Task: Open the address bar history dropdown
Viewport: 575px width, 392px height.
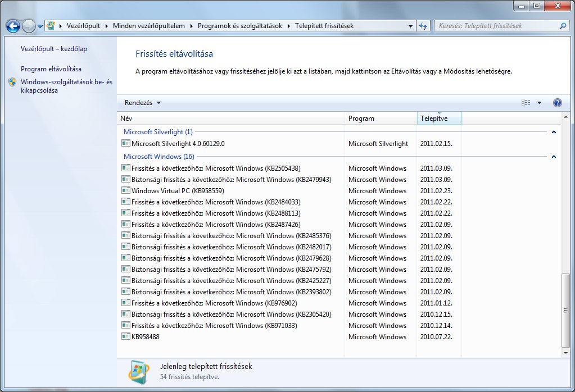Action: point(410,26)
